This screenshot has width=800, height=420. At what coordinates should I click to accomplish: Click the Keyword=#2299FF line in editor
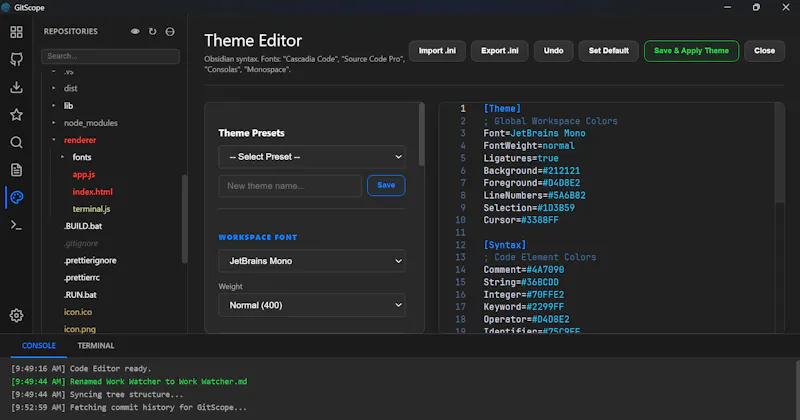(523, 307)
